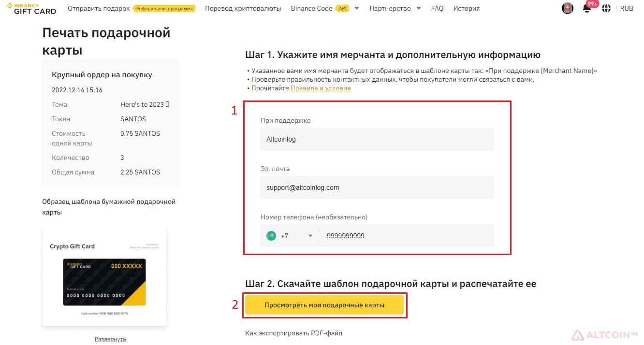
Task: Select the RUB currency option
Action: pos(627,8)
